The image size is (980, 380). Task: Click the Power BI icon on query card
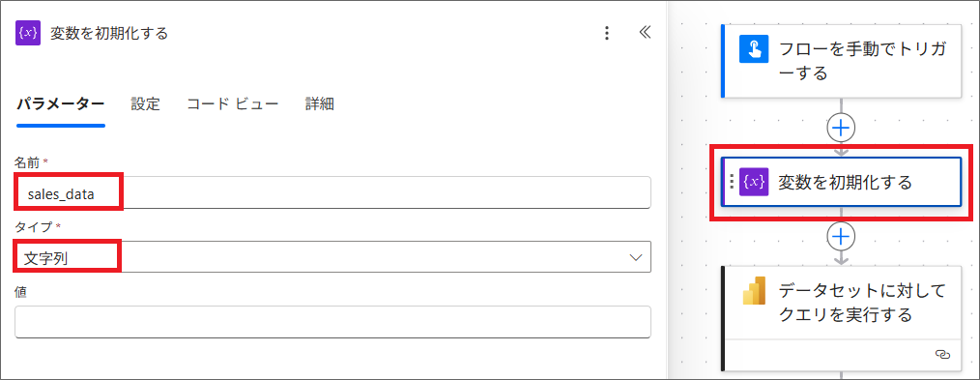click(x=753, y=291)
